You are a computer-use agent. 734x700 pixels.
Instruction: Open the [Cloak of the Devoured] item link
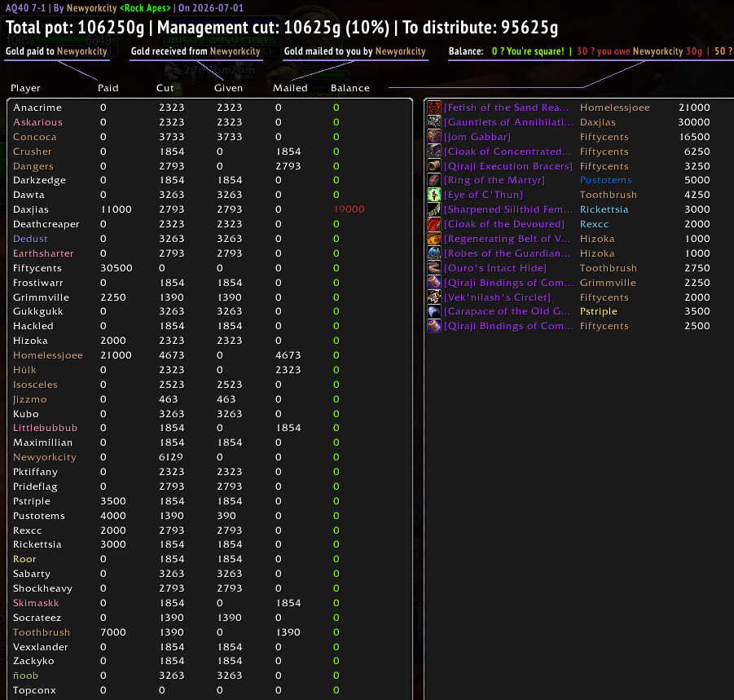pyautogui.click(x=504, y=224)
